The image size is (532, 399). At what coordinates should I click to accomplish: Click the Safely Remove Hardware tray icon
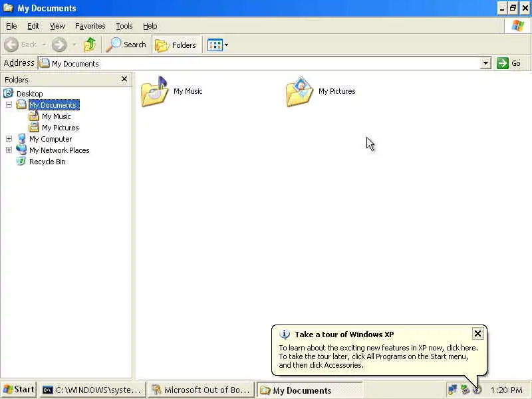click(465, 390)
